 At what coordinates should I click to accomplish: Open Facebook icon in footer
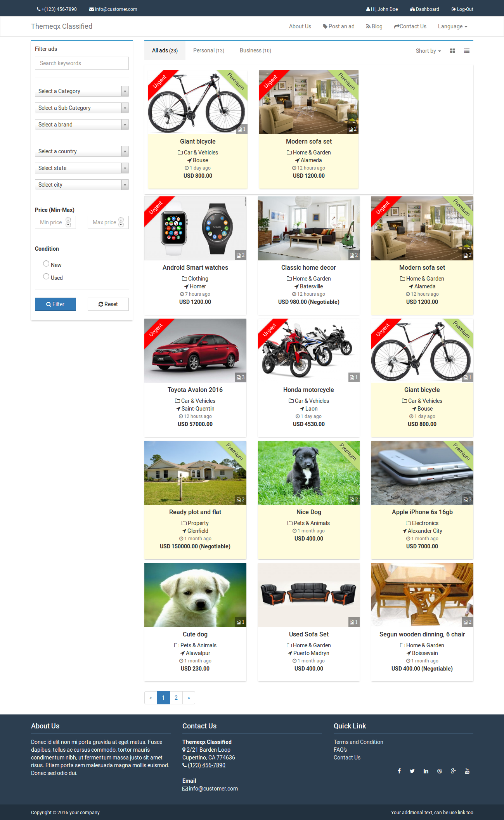(x=399, y=771)
